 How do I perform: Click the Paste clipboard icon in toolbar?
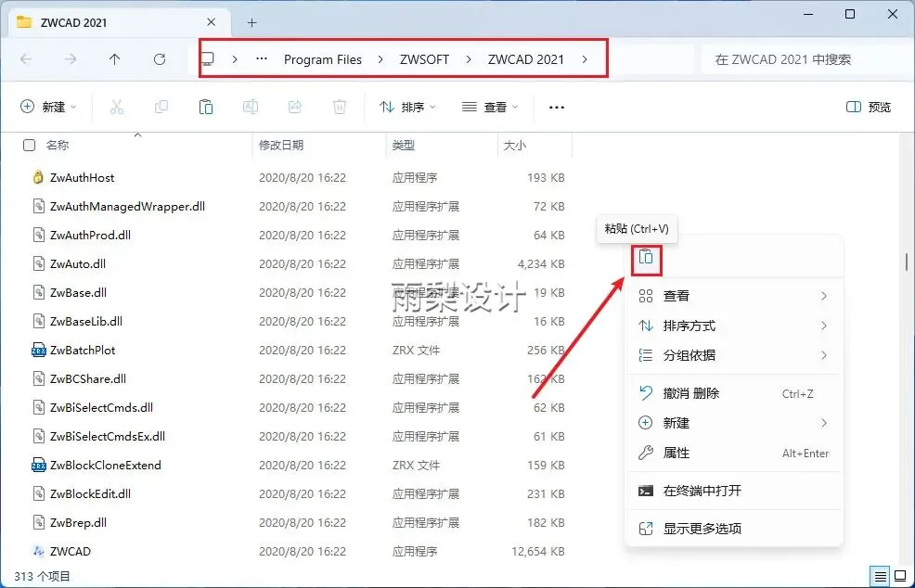pos(205,107)
